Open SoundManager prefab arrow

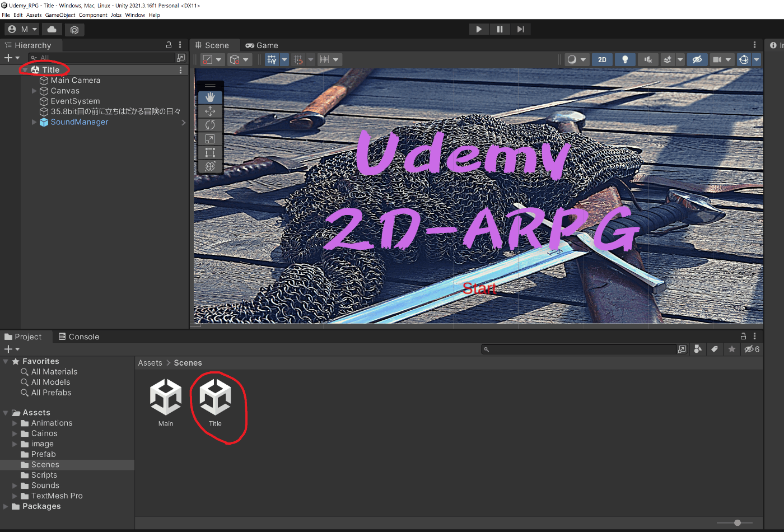click(184, 122)
